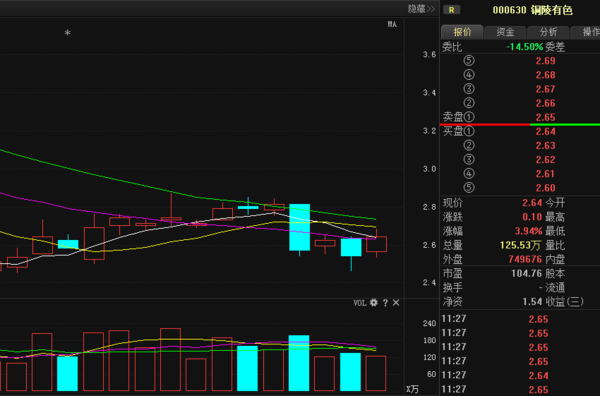Click the asterisk marker on chart
Image resolution: width=600 pixels, height=396 pixels.
(67, 33)
